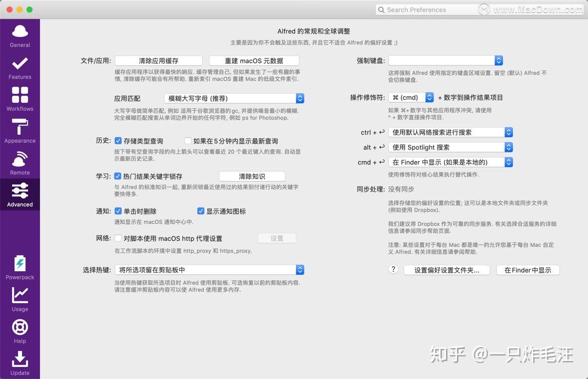
Task: Click the 在 Finder 中显示 button
Action: (x=528, y=270)
